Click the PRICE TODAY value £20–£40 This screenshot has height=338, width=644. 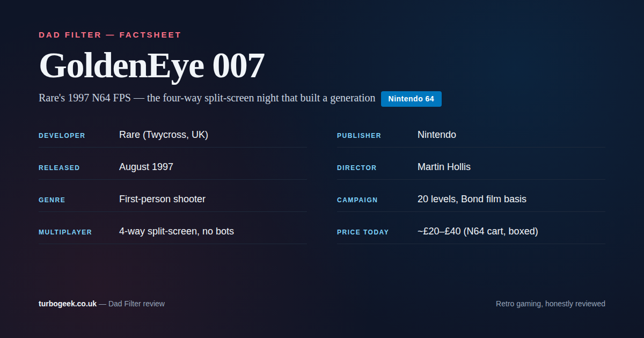tap(478, 231)
